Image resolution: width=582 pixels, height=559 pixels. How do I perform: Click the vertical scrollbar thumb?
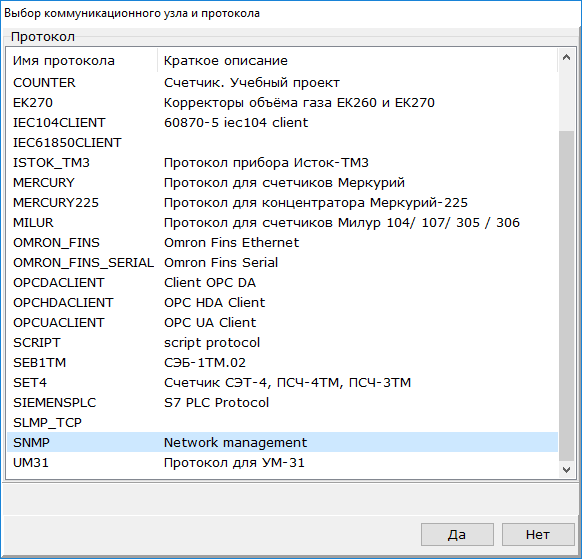566,295
